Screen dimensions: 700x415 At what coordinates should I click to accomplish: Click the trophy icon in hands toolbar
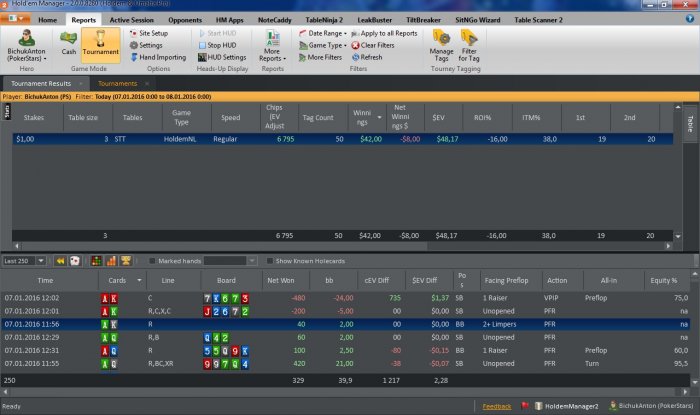(126, 261)
